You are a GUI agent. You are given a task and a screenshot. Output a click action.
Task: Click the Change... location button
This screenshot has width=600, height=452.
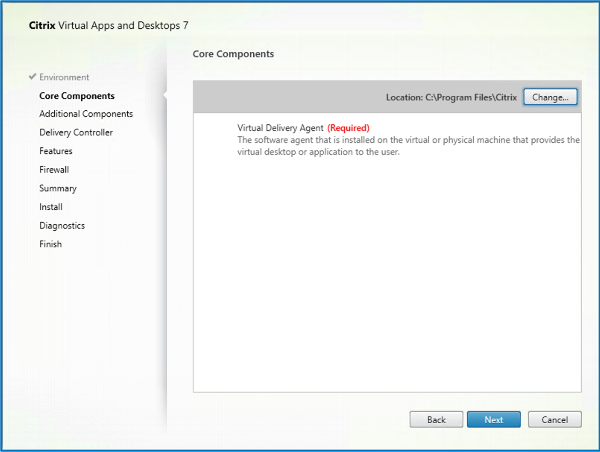click(550, 97)
